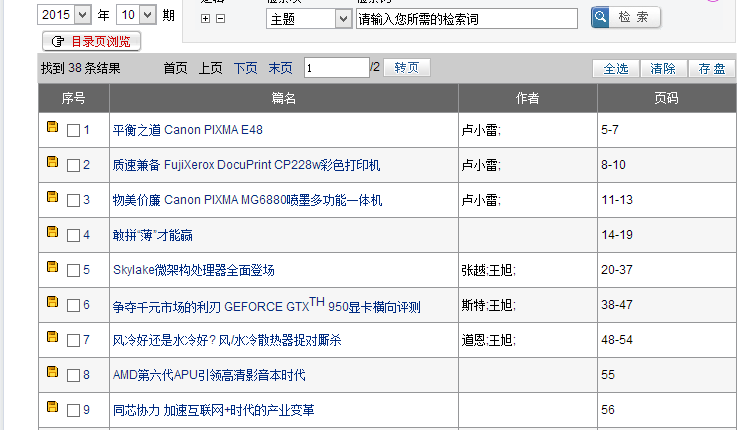The image size is (754, 430).
Task: Click the 清除 clear button
Action: [663, 69]
